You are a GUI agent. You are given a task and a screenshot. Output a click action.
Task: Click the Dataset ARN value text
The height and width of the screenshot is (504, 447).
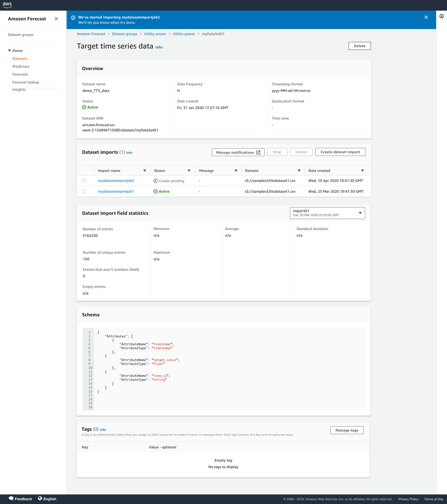[x=120, y=128]
